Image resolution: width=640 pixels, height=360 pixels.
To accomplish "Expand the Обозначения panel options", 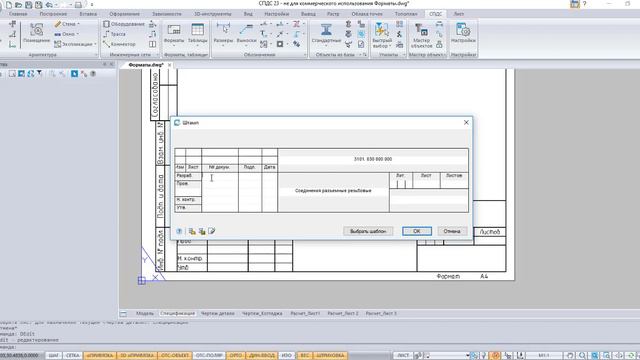I will pos(304,55).
